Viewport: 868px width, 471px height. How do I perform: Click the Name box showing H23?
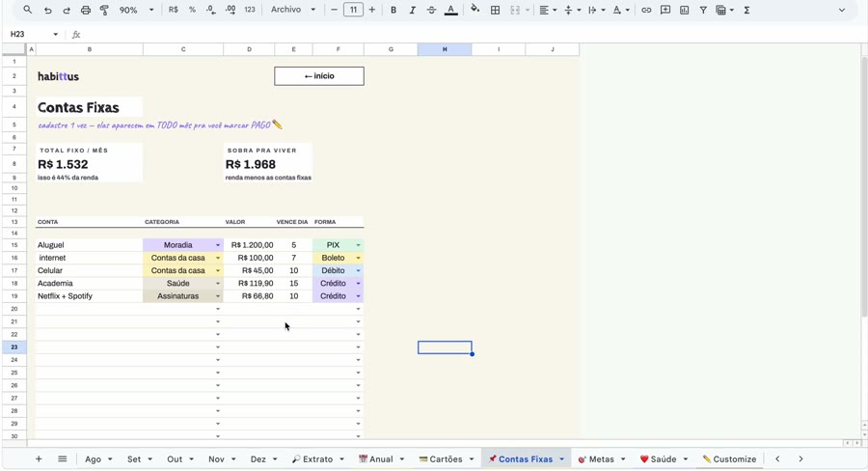pyautogui.click(x=32, y=35)
